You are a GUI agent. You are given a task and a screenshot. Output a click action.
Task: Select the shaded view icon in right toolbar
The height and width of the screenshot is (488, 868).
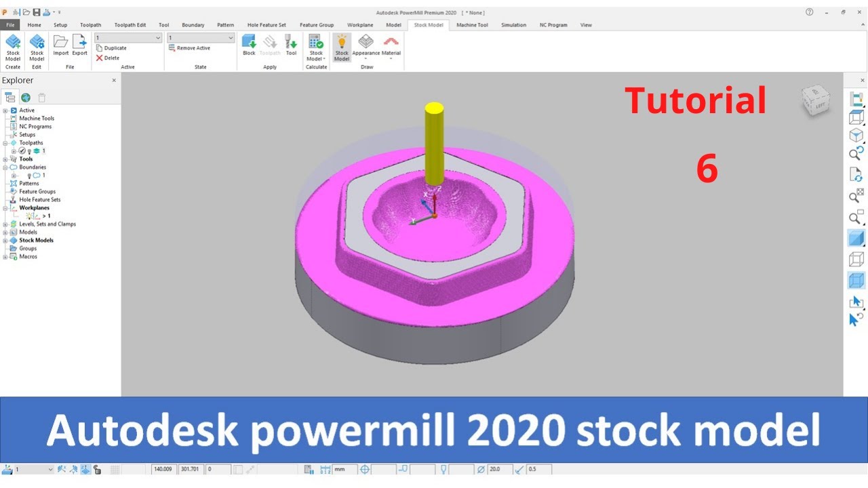[856, 238]
